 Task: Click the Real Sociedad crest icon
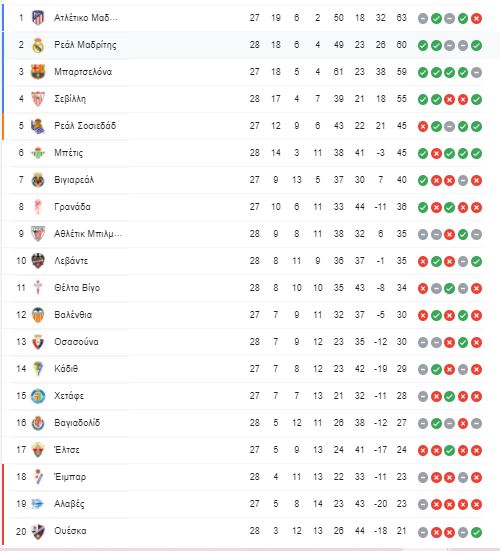click(38, 126)
